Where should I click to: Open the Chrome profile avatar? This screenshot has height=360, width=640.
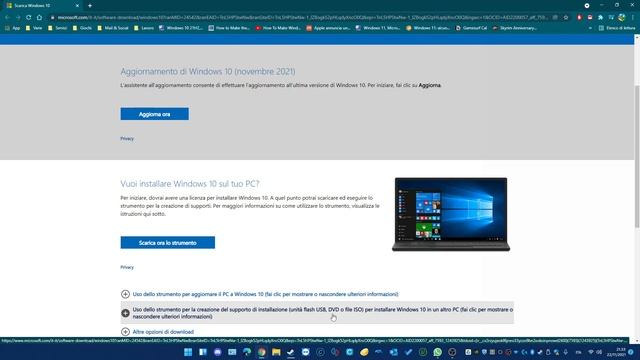pos(622,18)
